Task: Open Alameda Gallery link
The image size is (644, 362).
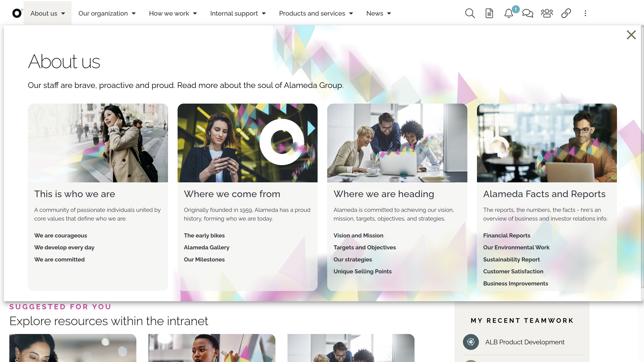Action: coord(206,247)
